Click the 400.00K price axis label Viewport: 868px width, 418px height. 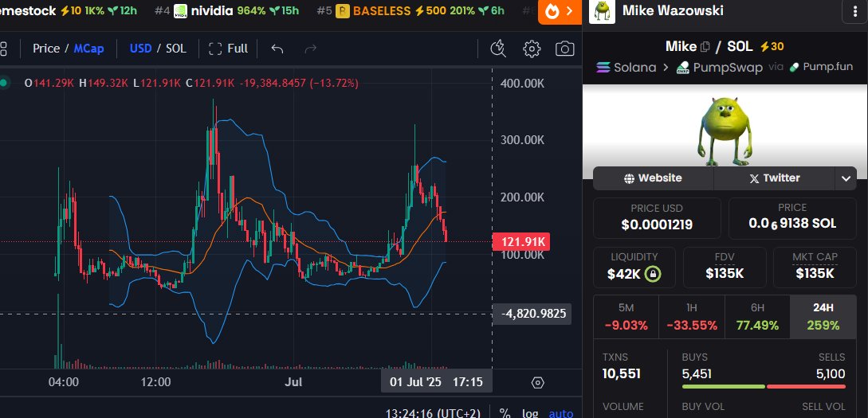point(522,83)
